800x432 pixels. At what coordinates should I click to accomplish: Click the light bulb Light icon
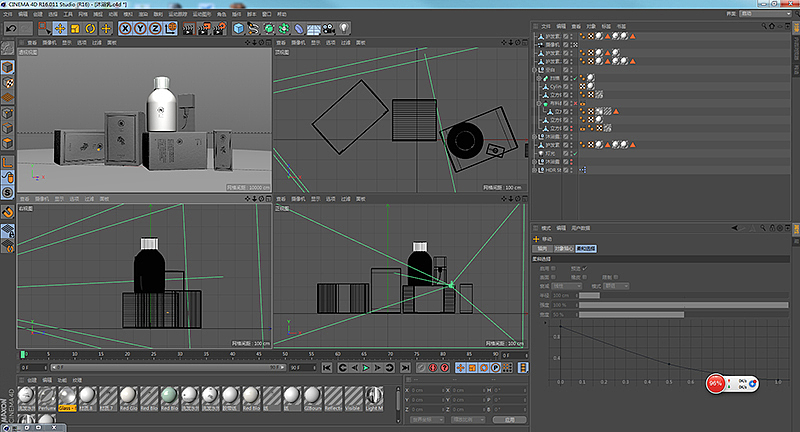(343, 29)
